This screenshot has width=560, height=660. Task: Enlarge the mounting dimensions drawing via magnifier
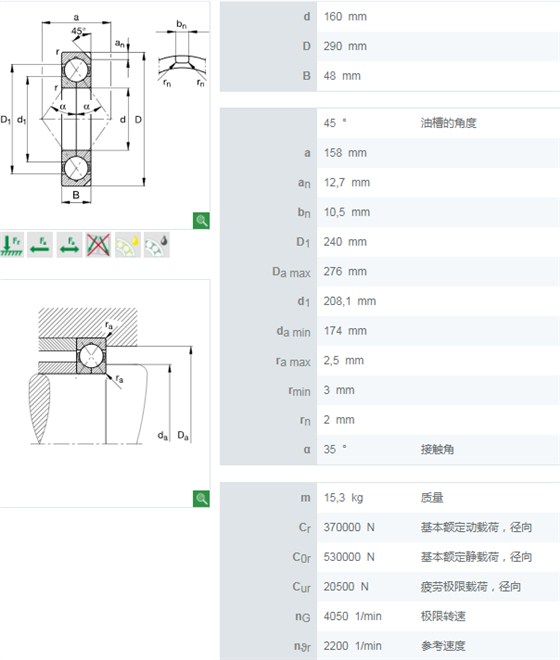201,498
